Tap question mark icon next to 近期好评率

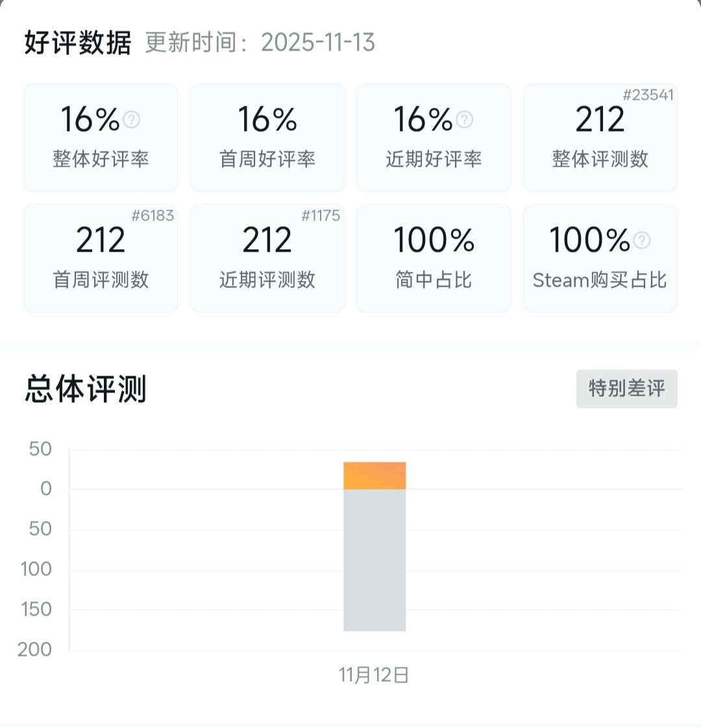(464, 119)
